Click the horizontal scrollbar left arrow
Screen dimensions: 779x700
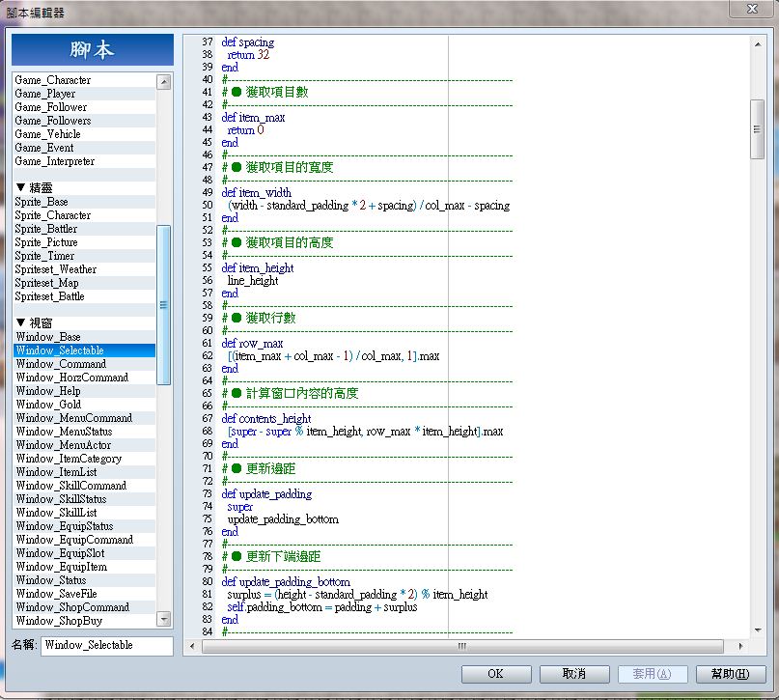[x=193, y=646]
